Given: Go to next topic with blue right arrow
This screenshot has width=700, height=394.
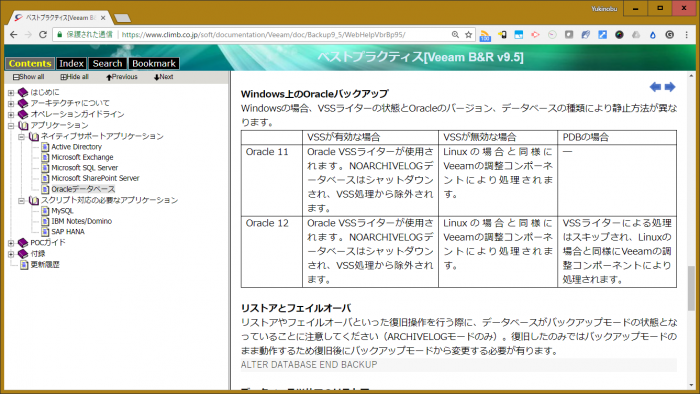Looking at the screenshot, I should (670, 87).
